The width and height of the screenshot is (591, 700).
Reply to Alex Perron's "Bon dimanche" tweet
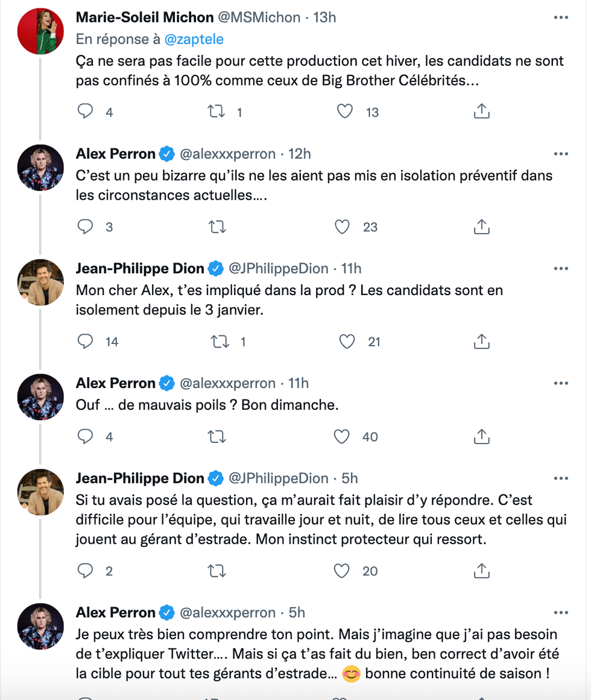(86, 436)
